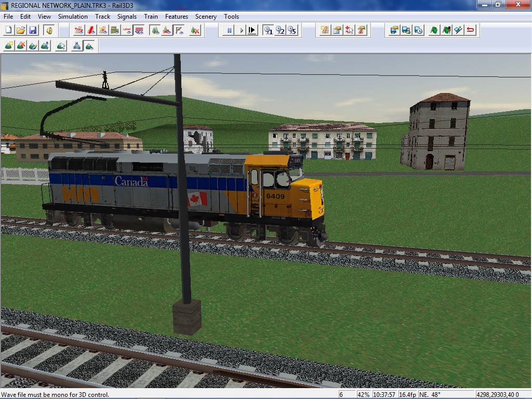Open the Signals menu

[127, 16]
